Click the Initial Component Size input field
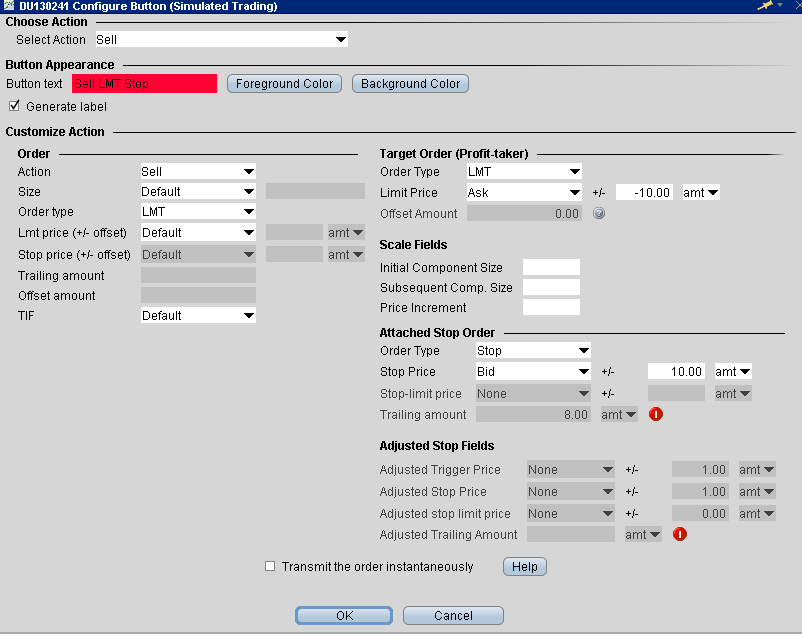Viewport: 802px width, 634px height. [x=551, y=267]
